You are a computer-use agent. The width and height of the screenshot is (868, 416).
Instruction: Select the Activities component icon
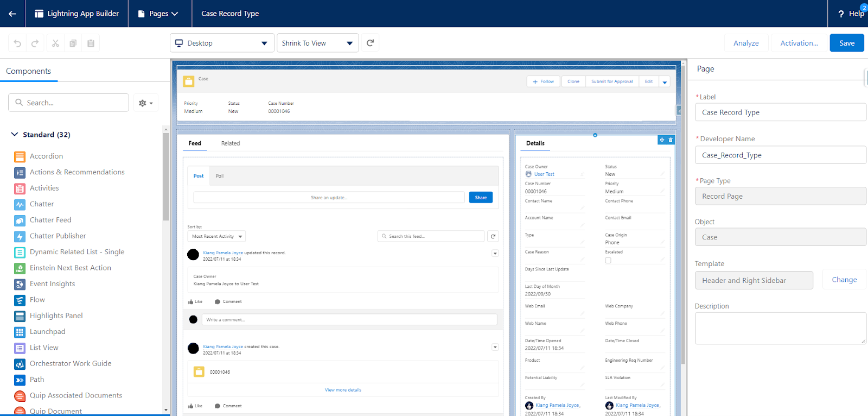pos(20,188)
